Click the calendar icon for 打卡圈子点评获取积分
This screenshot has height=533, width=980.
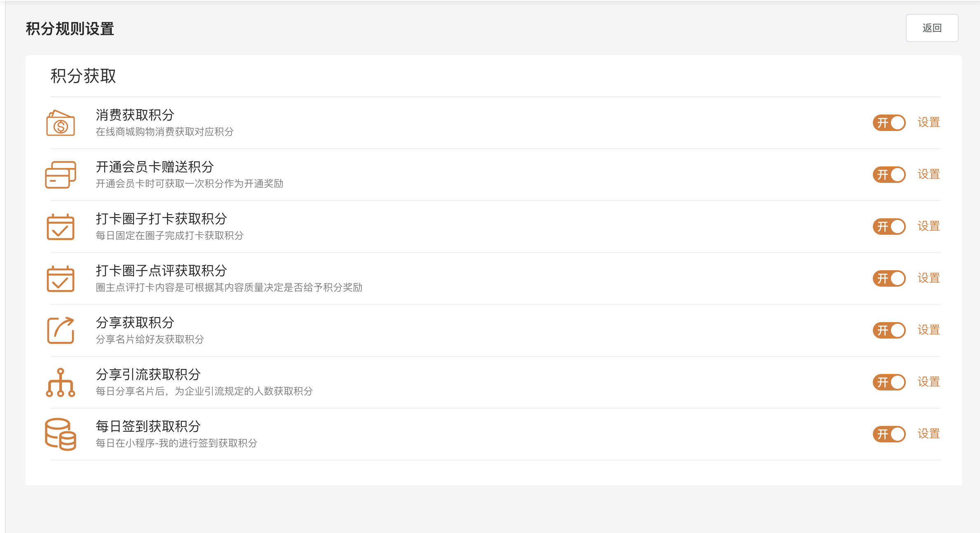tap(61, 278)
